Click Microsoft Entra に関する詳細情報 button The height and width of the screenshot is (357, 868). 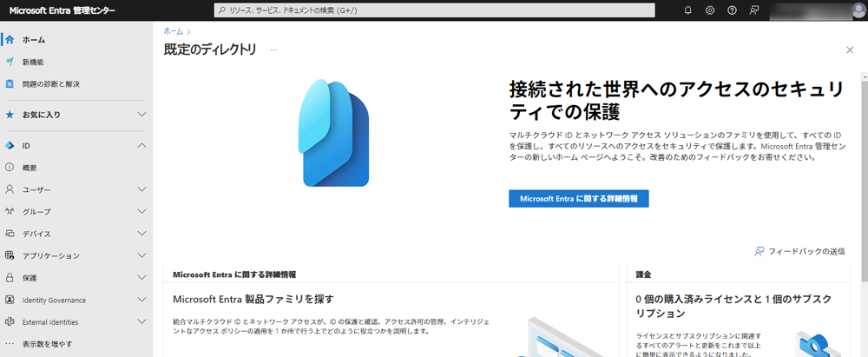(578, 199)
